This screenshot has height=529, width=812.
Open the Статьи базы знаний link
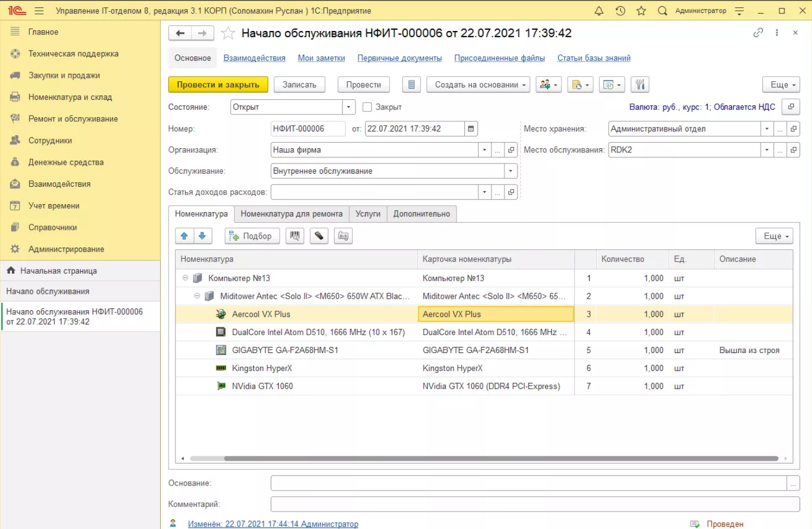click(x=594, y=58)
